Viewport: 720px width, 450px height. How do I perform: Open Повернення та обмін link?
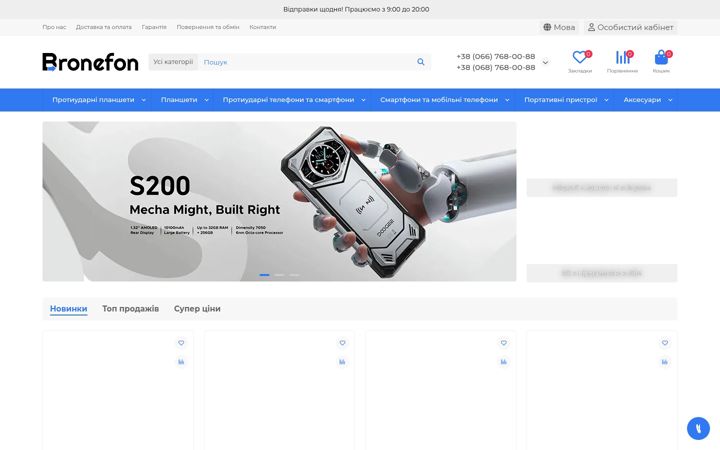point(208,27)
